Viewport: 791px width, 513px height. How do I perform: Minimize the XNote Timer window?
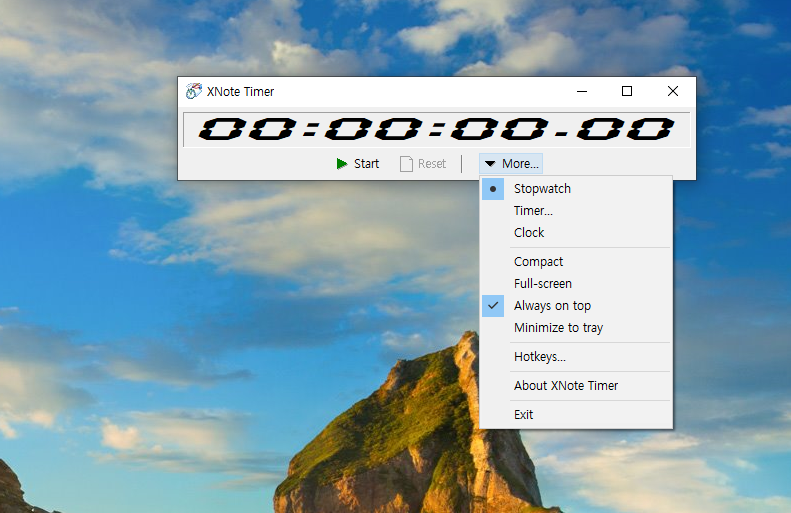582,91
